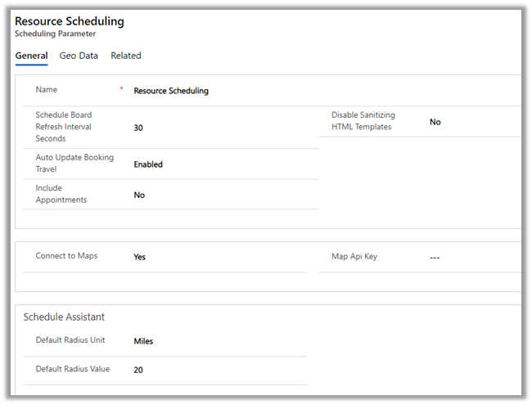Click the 'Map Api Key' label text
The width and height of the screenshot is (532, 405).
tap(354, 256)
